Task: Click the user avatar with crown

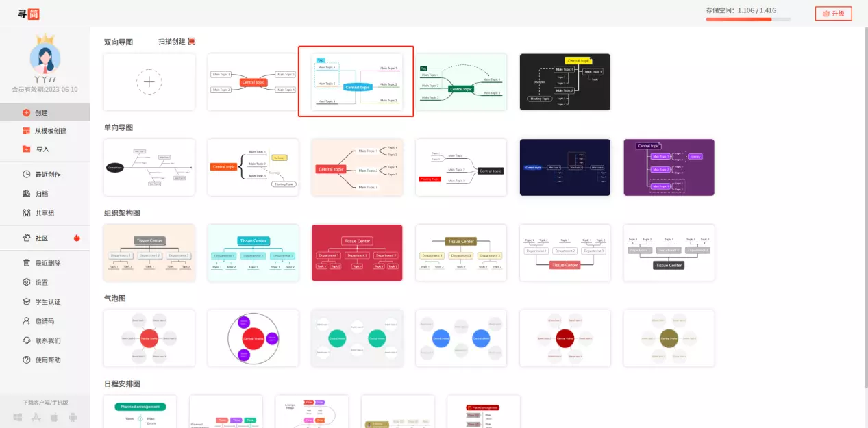Action: click(45, 53)
